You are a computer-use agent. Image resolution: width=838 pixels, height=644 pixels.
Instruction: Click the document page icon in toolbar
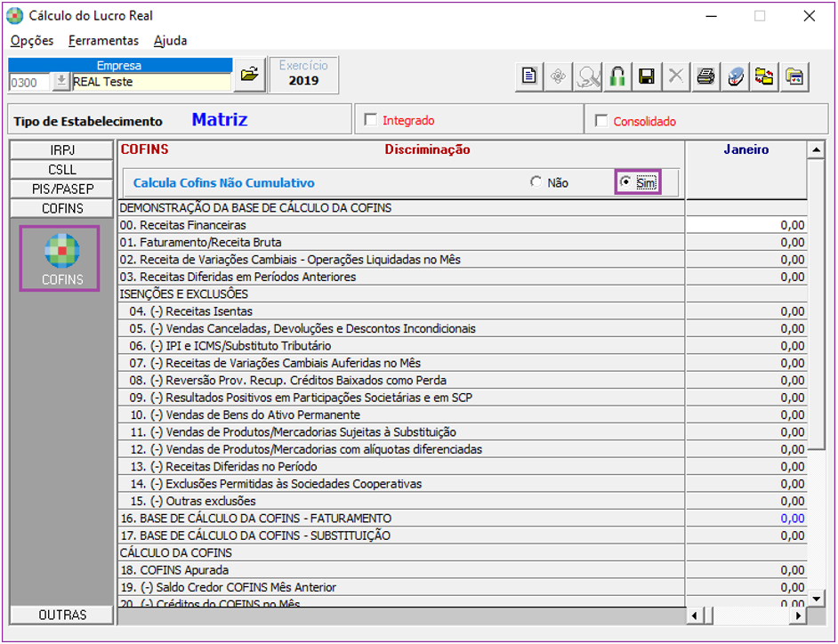(529, 76)
